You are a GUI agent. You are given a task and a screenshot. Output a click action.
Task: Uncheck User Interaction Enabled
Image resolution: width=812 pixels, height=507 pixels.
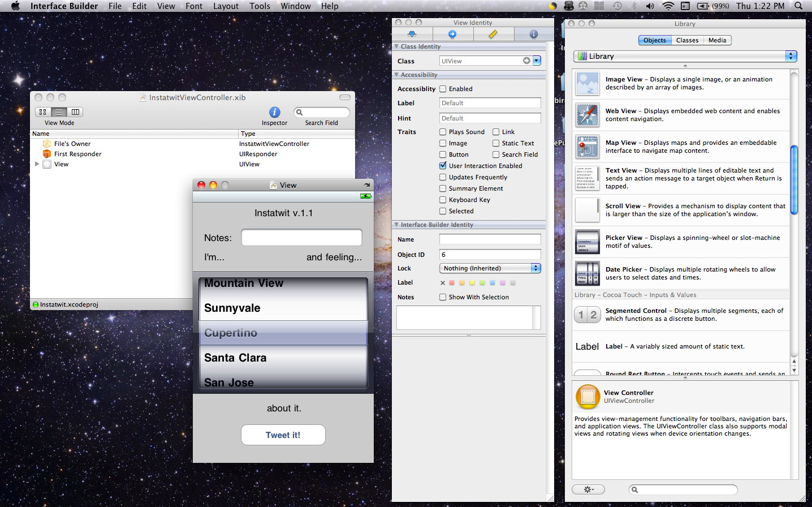pyautogui.click(x=443, y=166)
